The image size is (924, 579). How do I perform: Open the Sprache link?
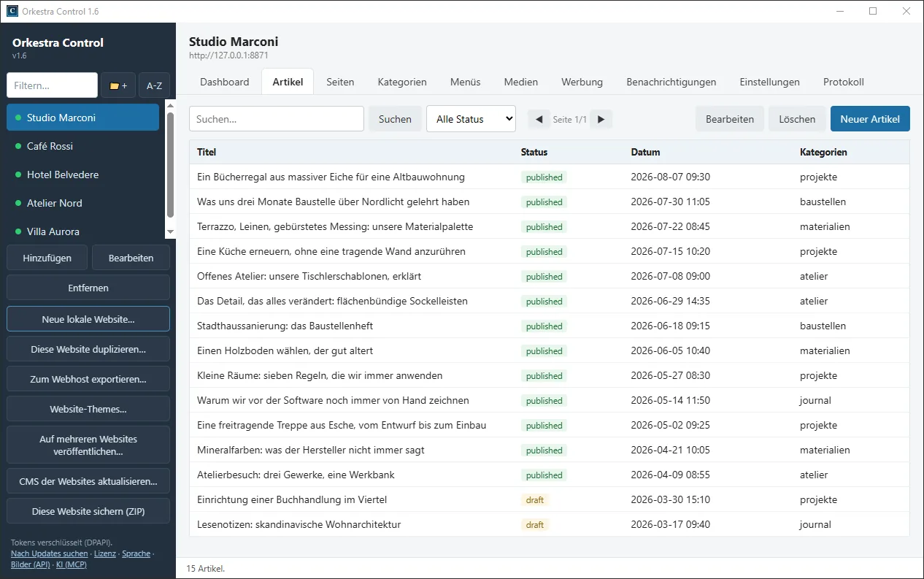point(136,553)
